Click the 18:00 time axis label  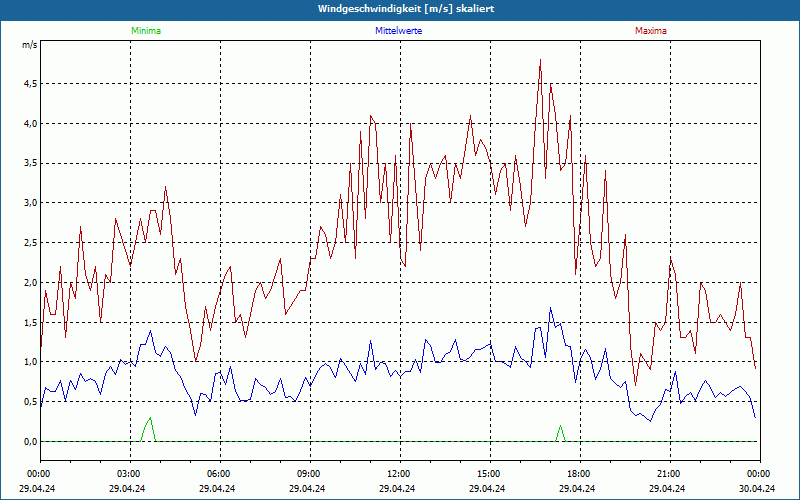click(x=578, y=474)
